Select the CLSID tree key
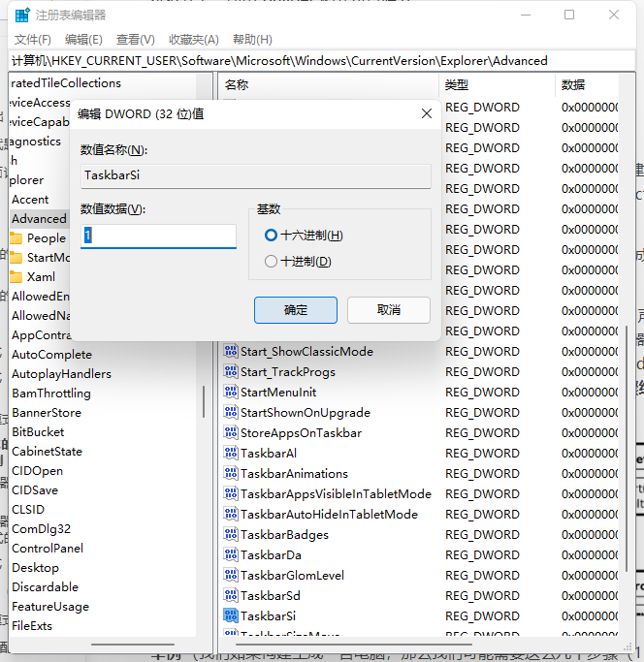 coord(28,510)
